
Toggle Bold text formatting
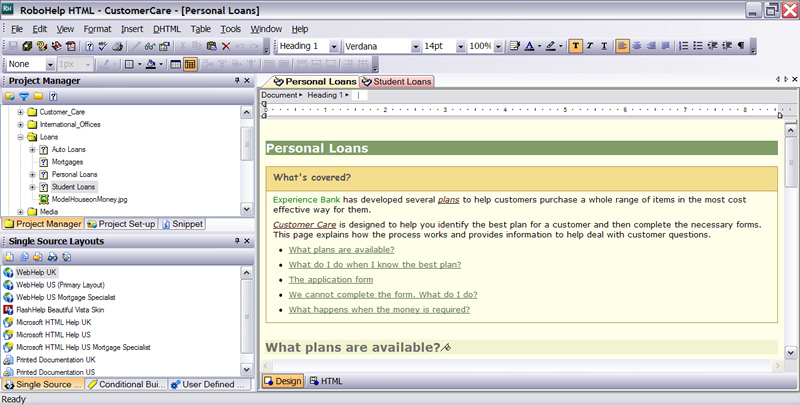click(x=576, y=46)
